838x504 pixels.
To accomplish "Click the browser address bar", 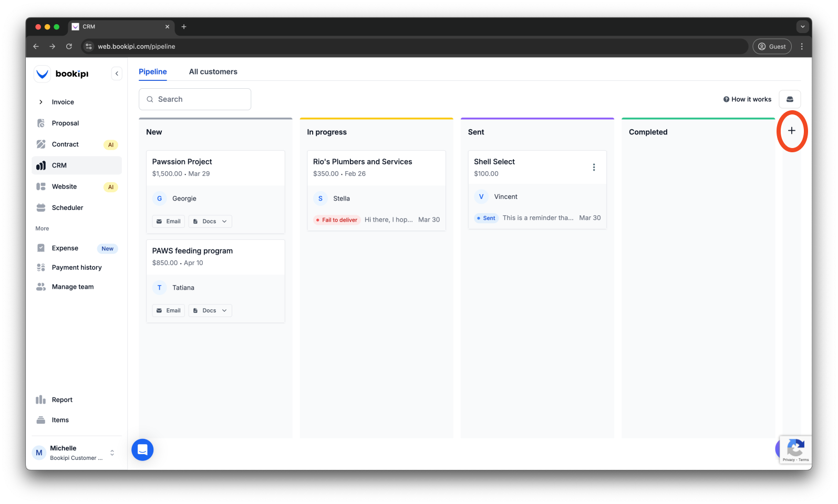I will point(415,46).
